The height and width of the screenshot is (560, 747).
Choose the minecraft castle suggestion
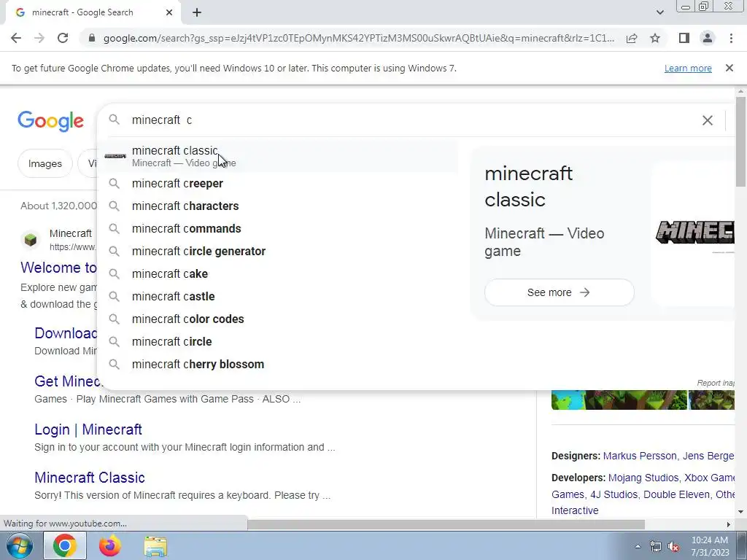pos(278,296)
